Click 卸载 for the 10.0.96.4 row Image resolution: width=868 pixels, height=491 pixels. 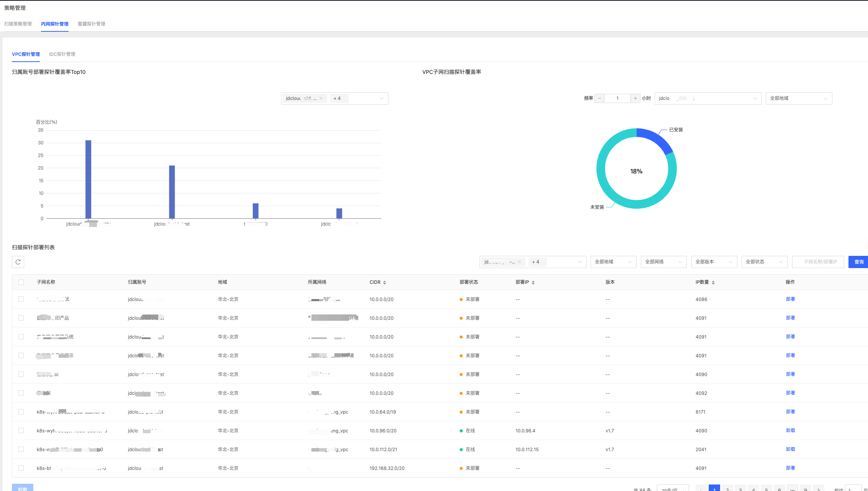pyautogui.click(x=790, y=430)
